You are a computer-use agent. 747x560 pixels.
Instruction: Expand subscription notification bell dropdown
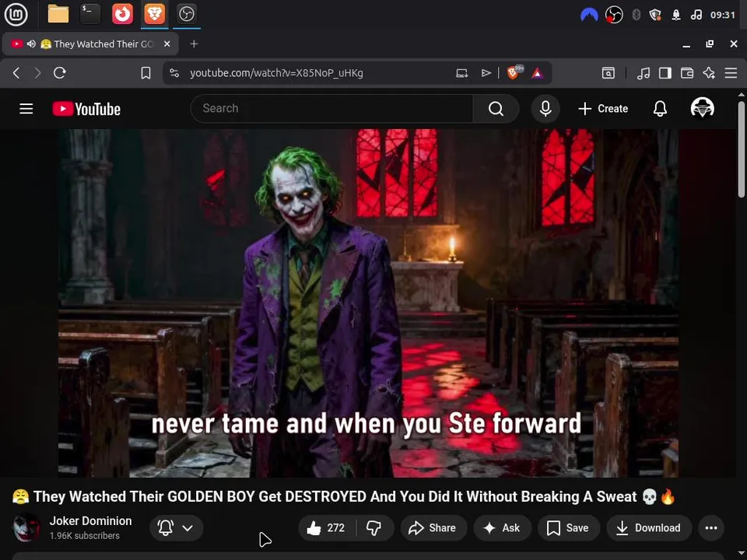coord(177,527)
